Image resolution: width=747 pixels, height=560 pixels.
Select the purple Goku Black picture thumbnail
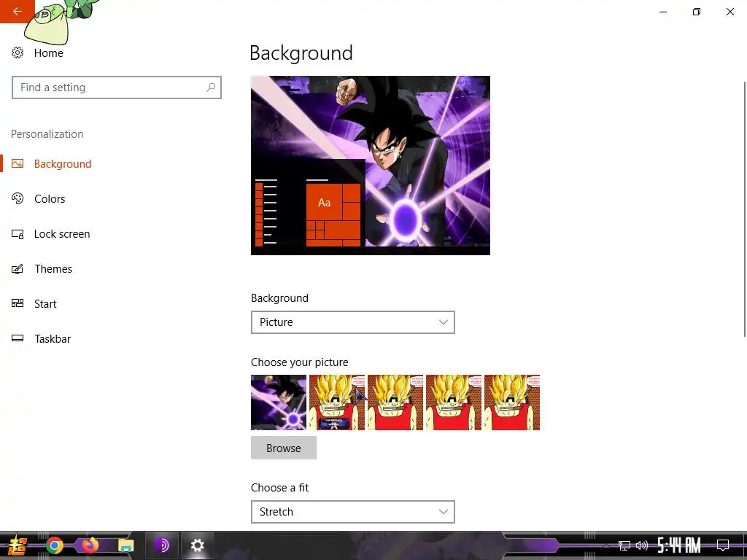(x=279, y=402)
